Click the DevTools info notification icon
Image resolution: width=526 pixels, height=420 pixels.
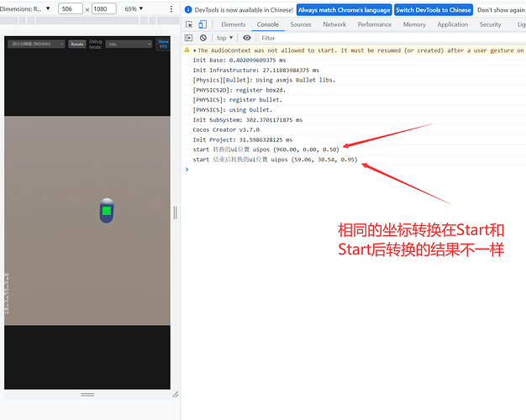pos(188,10)
